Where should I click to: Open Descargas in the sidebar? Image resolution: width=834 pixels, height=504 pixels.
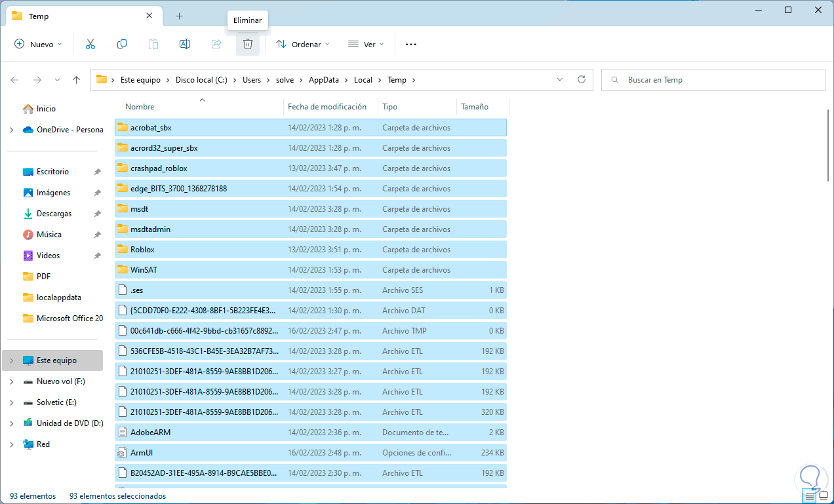pos(54,214)
